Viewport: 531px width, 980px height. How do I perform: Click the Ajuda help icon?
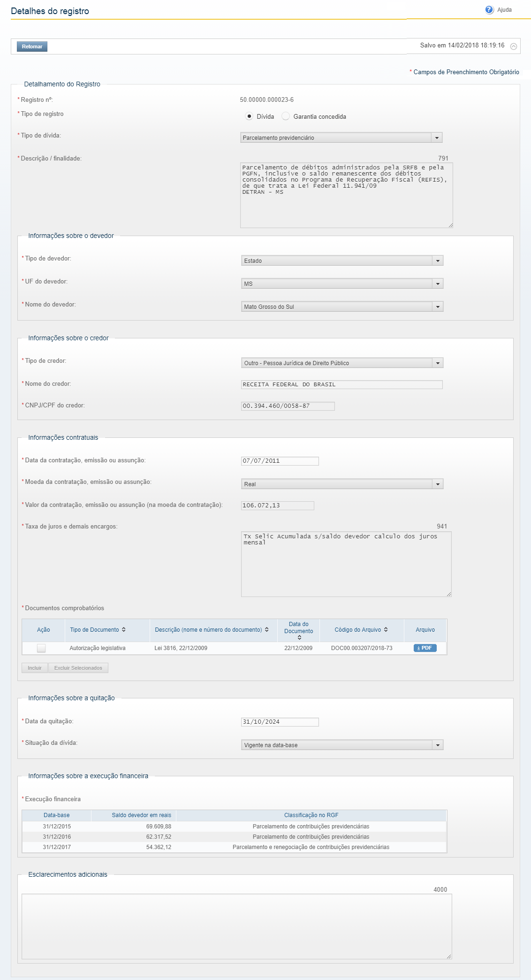coord(489,10)
